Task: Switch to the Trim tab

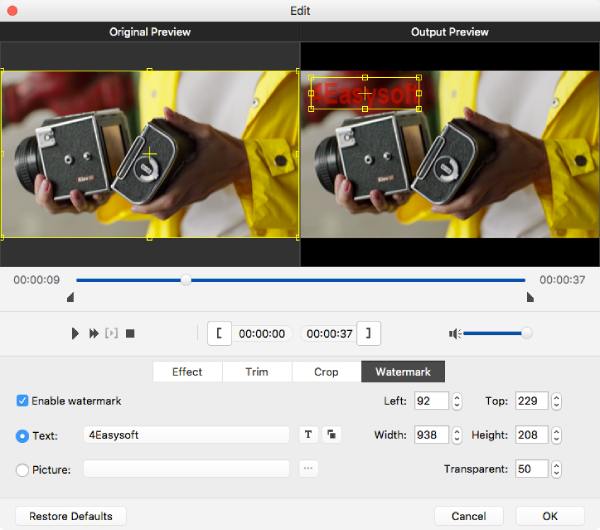Action: (257, 372)
